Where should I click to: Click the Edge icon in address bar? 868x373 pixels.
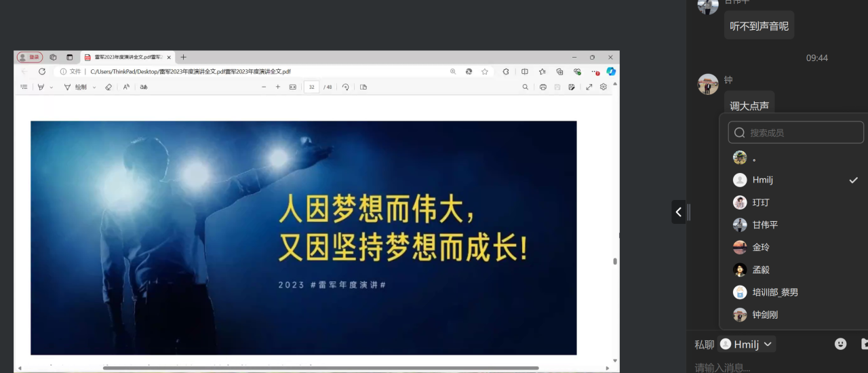469,71
